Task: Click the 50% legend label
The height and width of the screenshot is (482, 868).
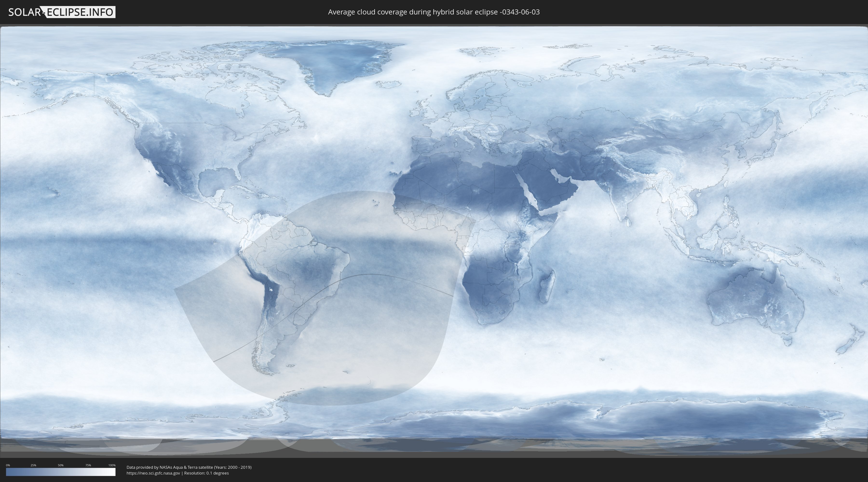Action: [61, 465]
